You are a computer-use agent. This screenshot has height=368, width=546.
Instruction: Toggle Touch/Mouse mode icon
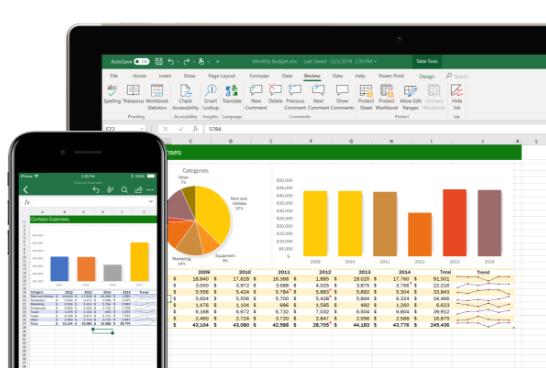pos(201,62)
